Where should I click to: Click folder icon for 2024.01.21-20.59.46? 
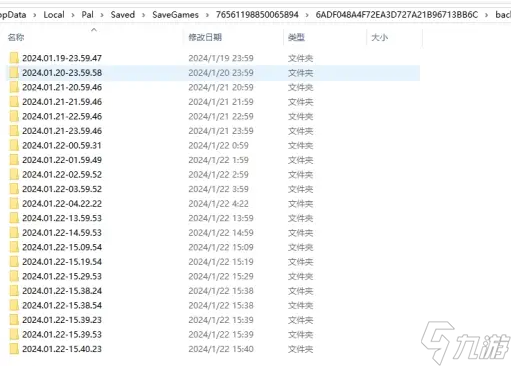pyautogui.click(x=14, y=87)
